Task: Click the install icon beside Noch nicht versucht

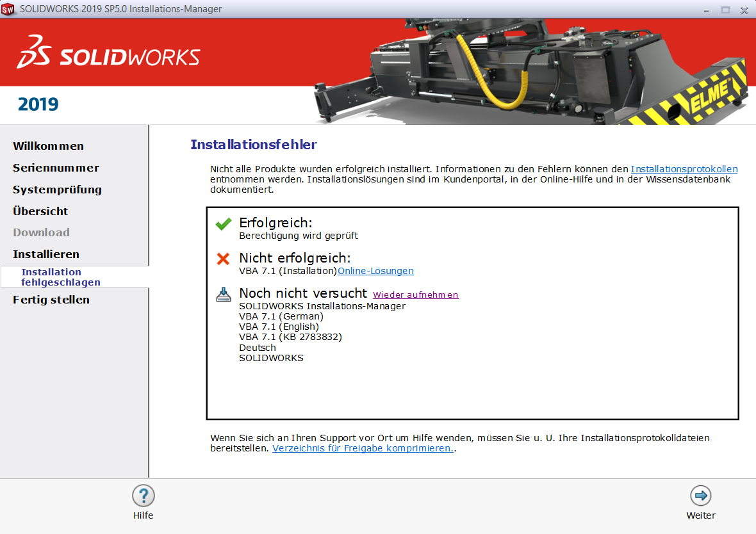Action: pos(224,294)
